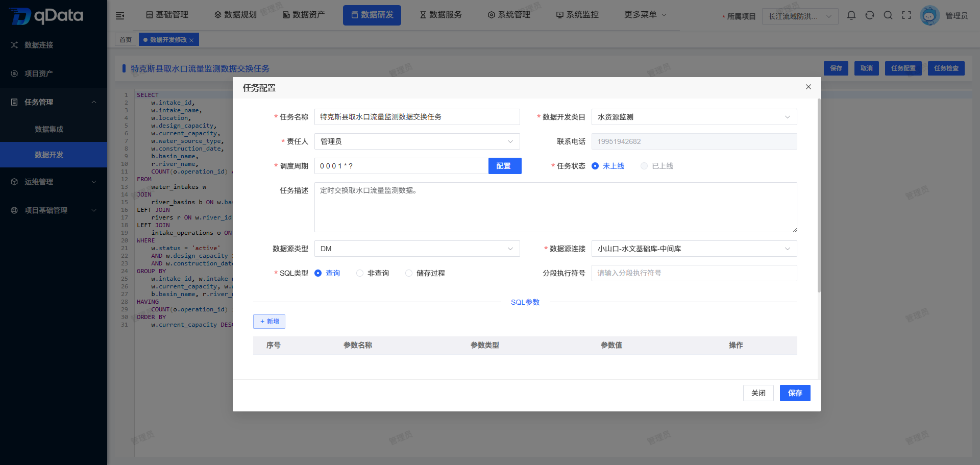Open 所属项目 project dropdown
Image resolution: width=980 pixels, height=465 pixels.
(x=800, y=16)
